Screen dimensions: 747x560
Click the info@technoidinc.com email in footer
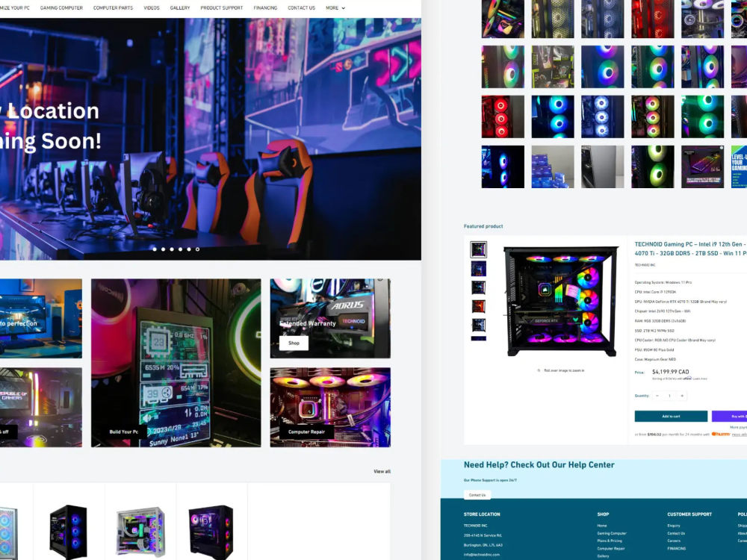pyautogui.click(x=482, y=555)
